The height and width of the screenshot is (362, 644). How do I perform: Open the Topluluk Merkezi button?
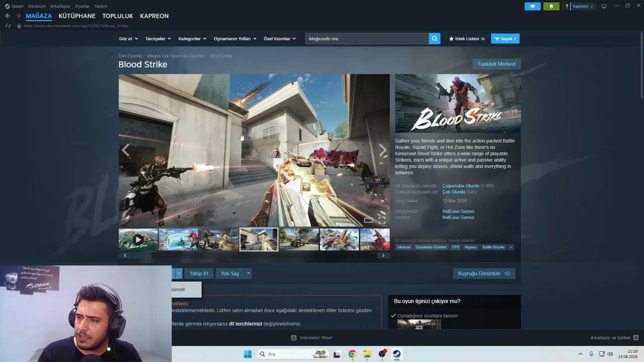click(x=497, y=64)
